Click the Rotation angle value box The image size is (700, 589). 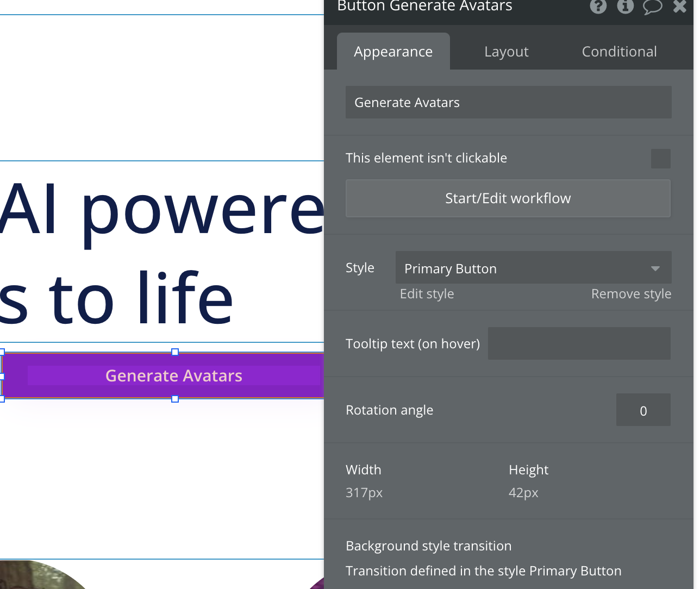coord(643,410)
